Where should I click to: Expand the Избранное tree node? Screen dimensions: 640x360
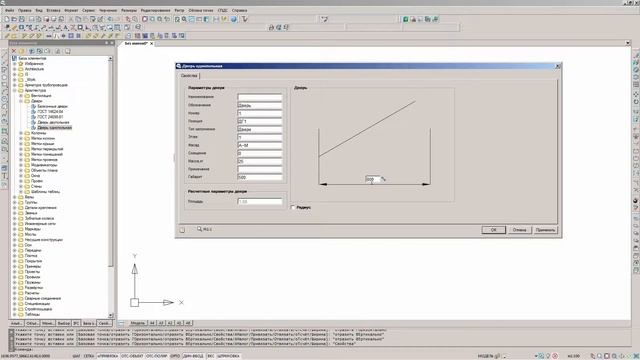point(15,64)
